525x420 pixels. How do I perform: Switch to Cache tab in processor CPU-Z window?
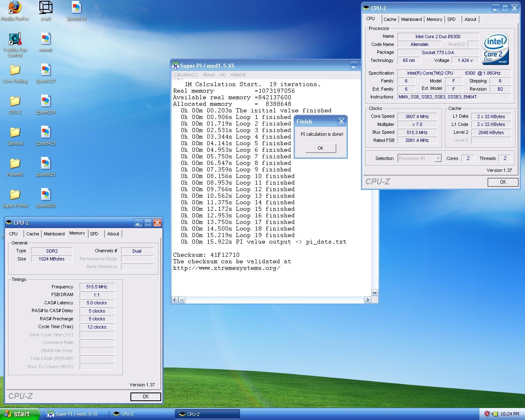click(390, 19)
